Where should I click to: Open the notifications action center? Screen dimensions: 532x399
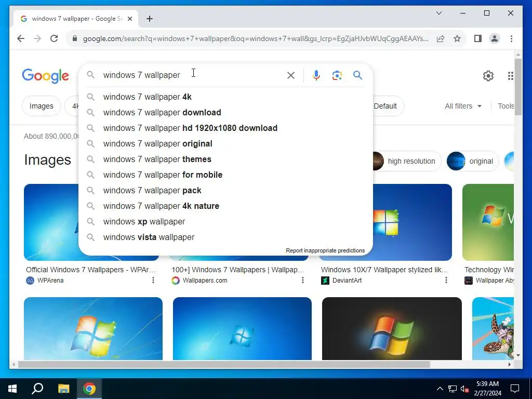click(x=515, y=389)
